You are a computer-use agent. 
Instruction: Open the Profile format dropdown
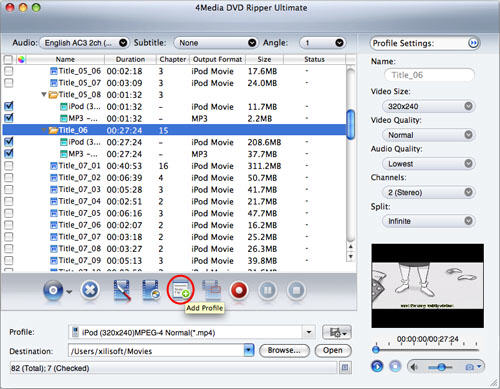(192, 332)
